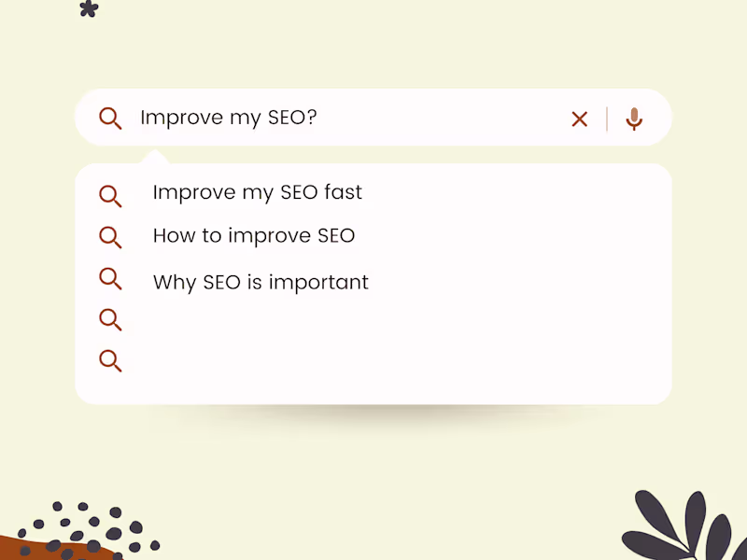Image resolution: width=747 pixels, height=560 pixels.
Task: Click the small dark flower at the top
Action: tap(89, 8)
